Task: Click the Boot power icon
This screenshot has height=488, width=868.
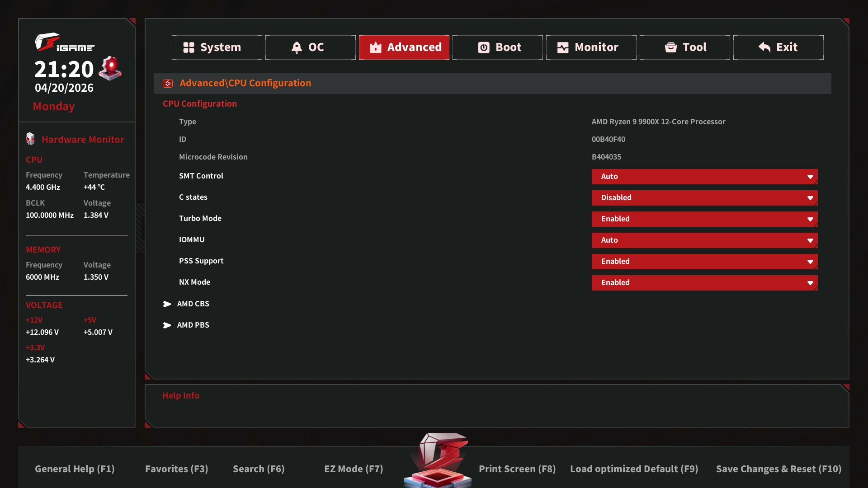Action: [x=484, y=47]
